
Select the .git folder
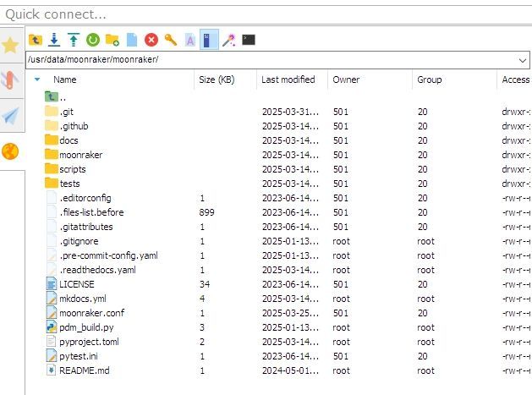(x=58, y=112)
